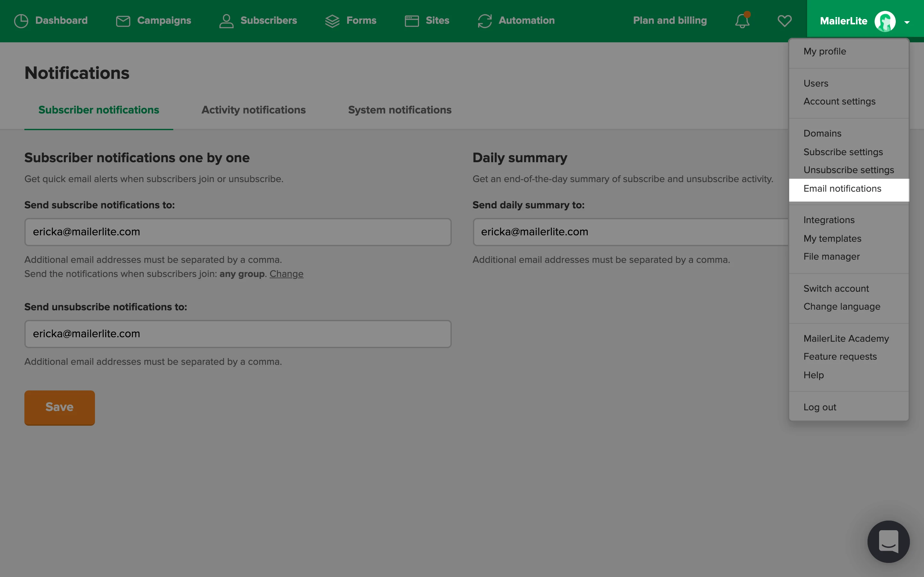Collapse the account dropdown arrow
The width and height of the screenshot is (924, 577).
907,22
